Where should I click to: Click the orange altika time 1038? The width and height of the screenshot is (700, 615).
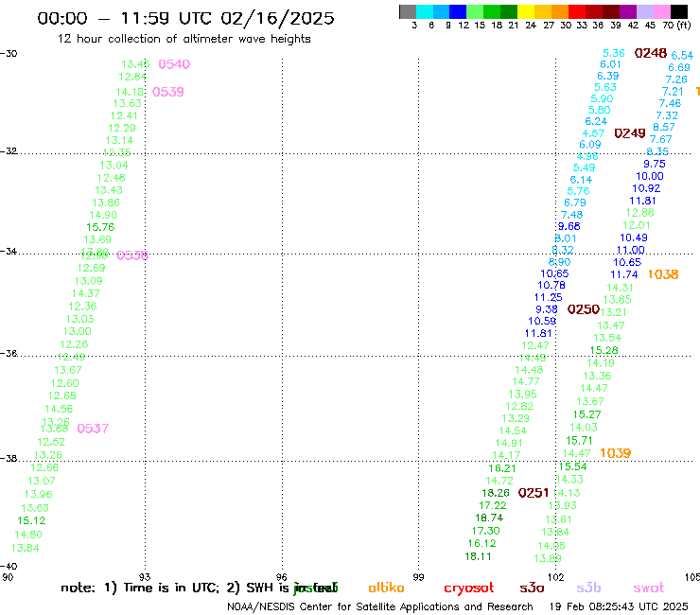[663, 274]
